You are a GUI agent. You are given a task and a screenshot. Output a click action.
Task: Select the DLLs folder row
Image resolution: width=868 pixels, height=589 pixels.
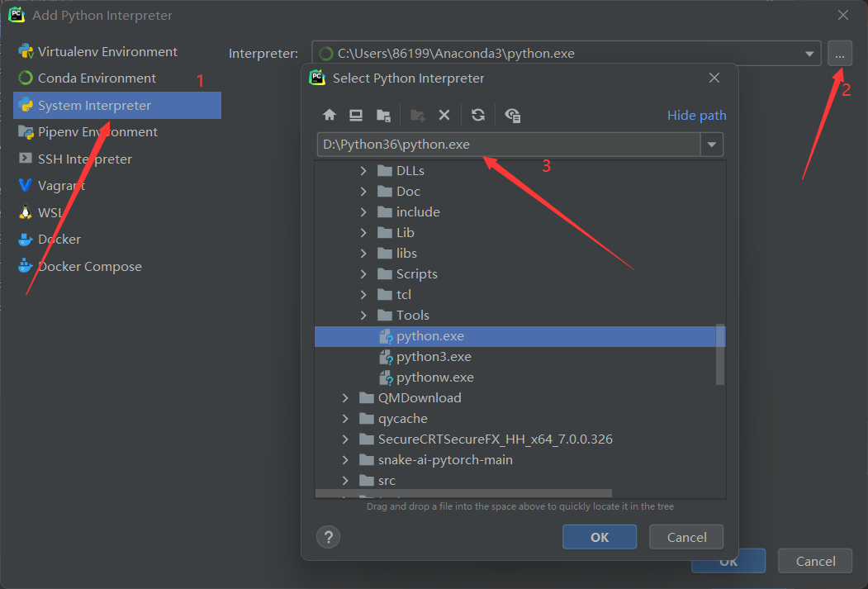tap(519, 171)
